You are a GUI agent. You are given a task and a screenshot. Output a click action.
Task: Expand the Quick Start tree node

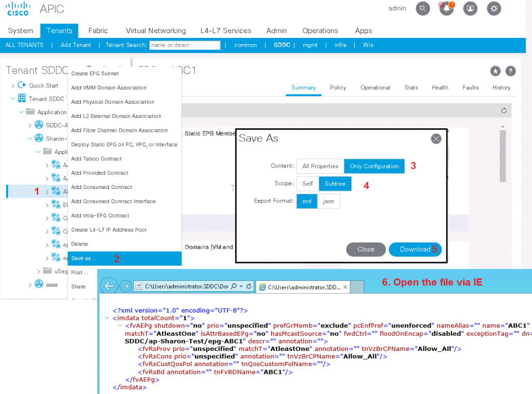pyautogui.click(x=13, y=86)
